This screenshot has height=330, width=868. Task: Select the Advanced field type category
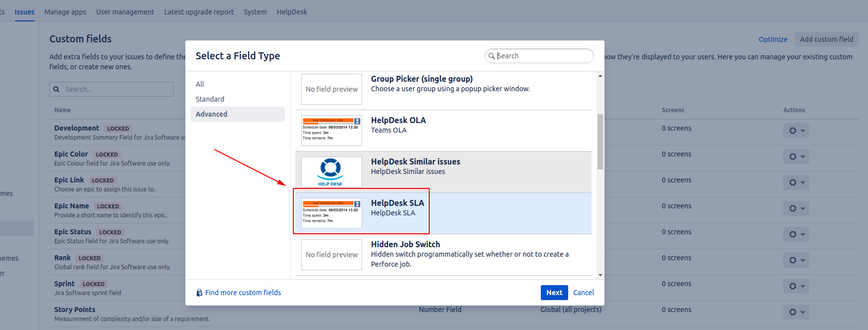pyautogui.click(x=238, y=114)
